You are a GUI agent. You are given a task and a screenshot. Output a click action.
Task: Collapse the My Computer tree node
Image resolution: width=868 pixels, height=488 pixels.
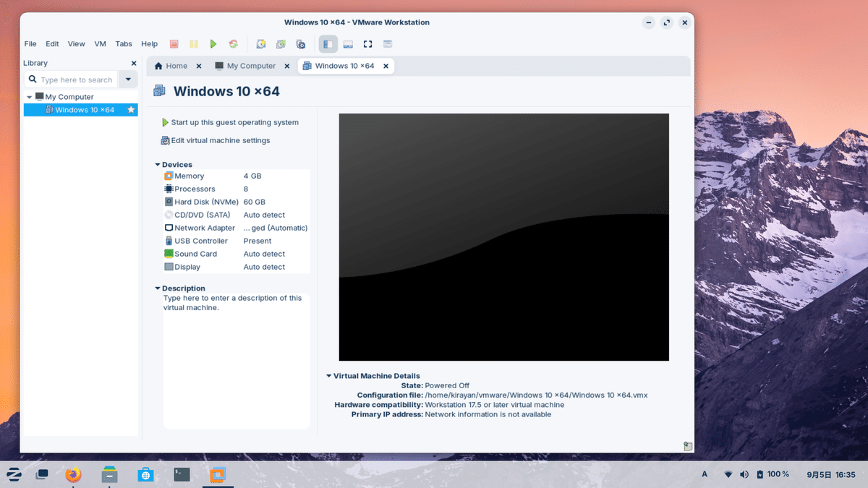(x=29, y=97)
